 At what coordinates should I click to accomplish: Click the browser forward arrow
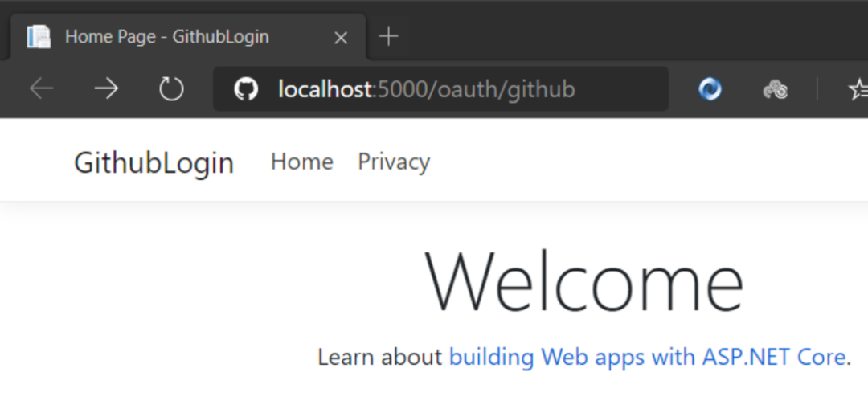click(106, 88)
